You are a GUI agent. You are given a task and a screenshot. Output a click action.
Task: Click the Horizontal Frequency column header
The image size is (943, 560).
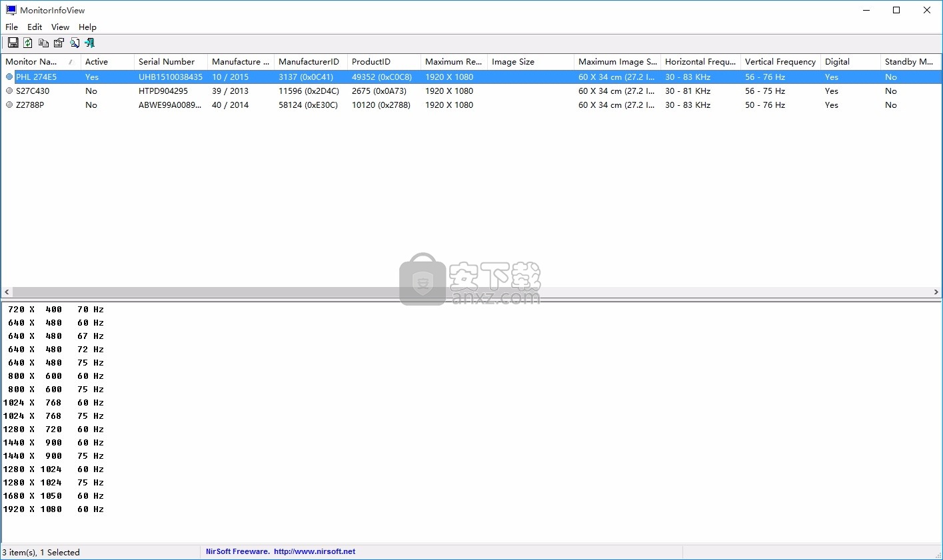tap(700, 61)
